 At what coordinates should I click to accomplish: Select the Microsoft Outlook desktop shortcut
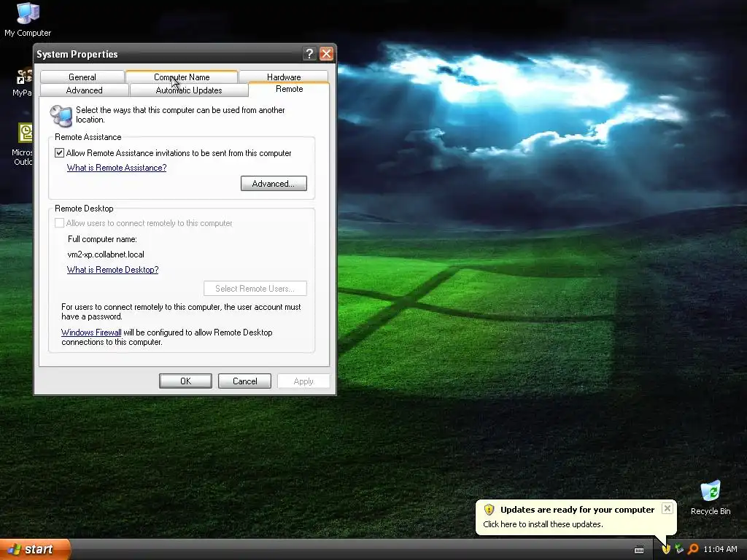[23, 144]
